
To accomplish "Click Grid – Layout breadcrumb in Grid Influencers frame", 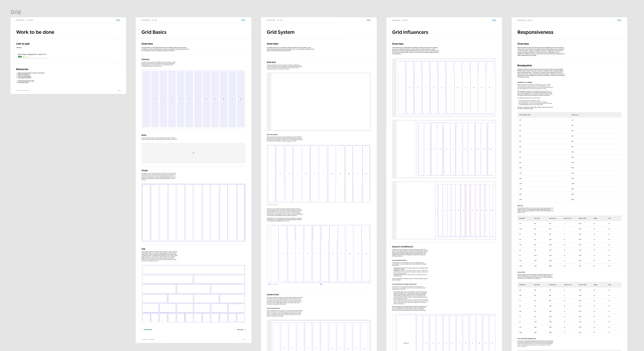I will [405, 20].
